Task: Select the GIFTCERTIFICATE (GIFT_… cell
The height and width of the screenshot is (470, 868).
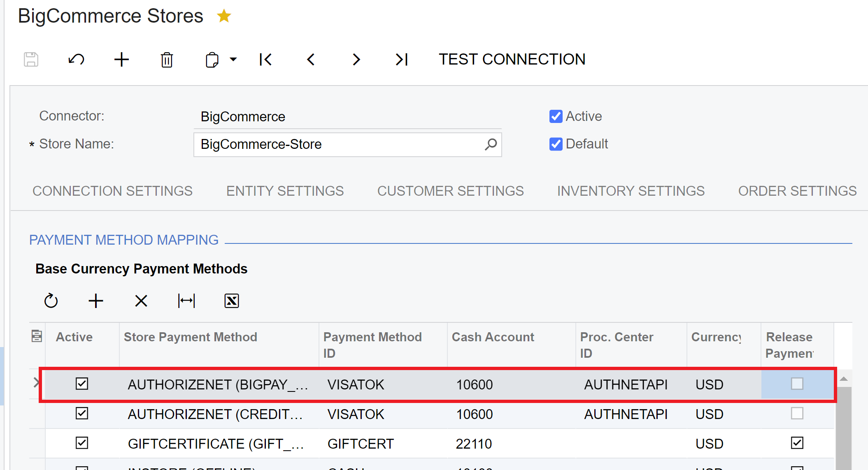Action: click(219, 444)
